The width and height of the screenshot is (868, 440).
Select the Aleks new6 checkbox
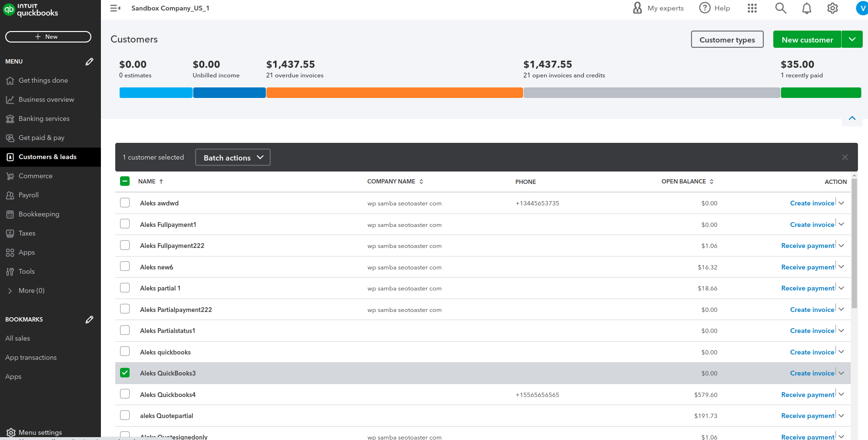click(x=125, y=266)
